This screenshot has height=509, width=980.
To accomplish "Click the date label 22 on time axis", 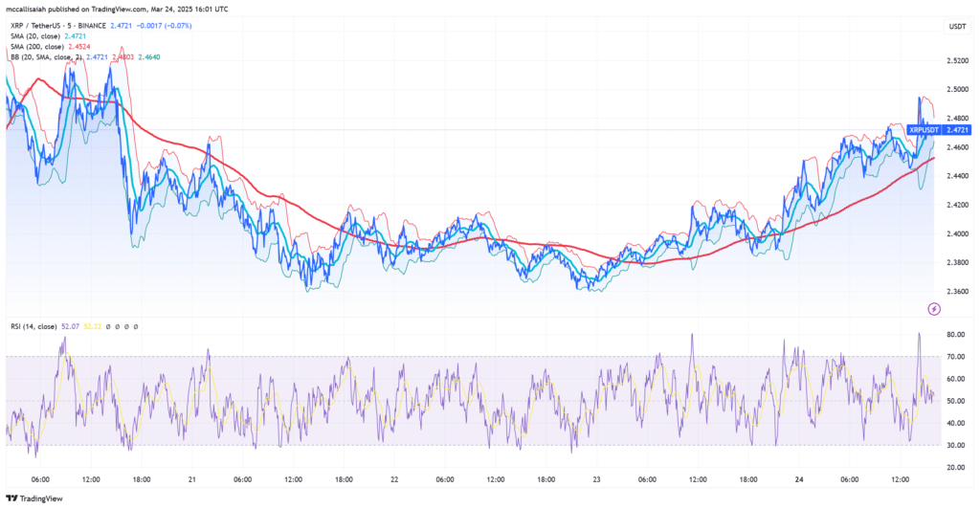I will 394,479.
